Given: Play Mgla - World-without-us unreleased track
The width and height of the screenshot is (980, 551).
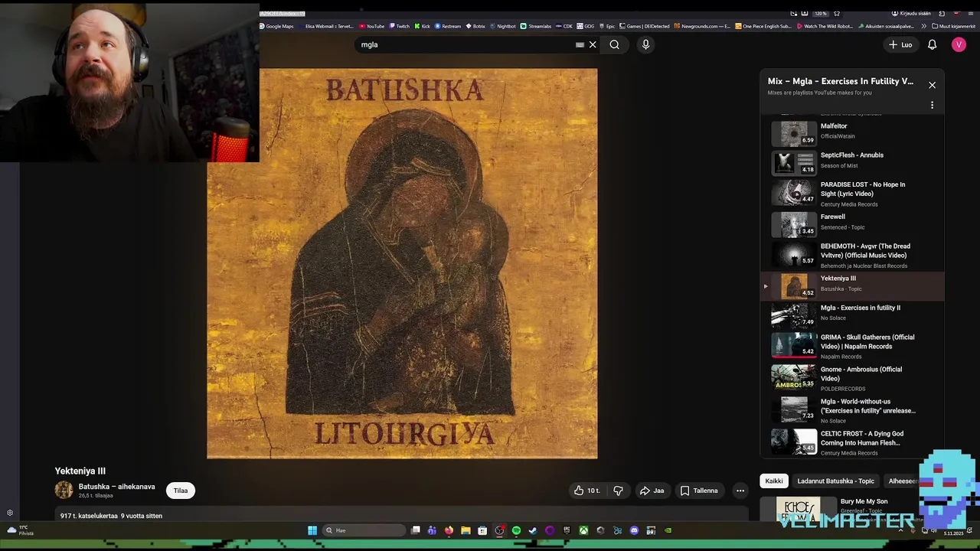Looking at the screenshot, I should (x=851, y=410).
